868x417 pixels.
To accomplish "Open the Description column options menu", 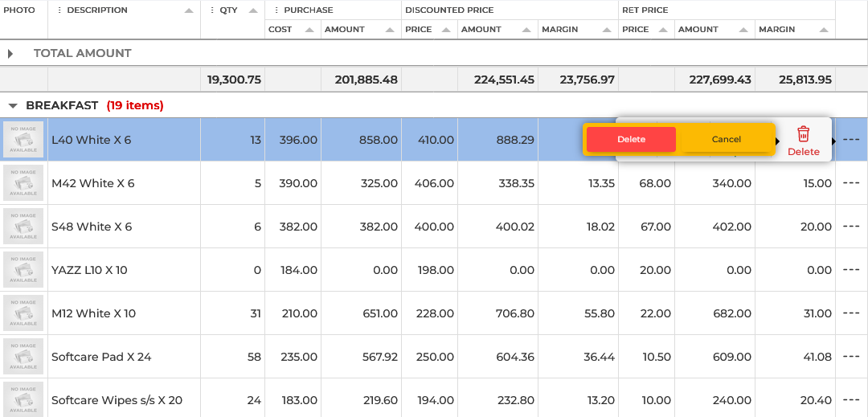I will click(x=59, y=10).
